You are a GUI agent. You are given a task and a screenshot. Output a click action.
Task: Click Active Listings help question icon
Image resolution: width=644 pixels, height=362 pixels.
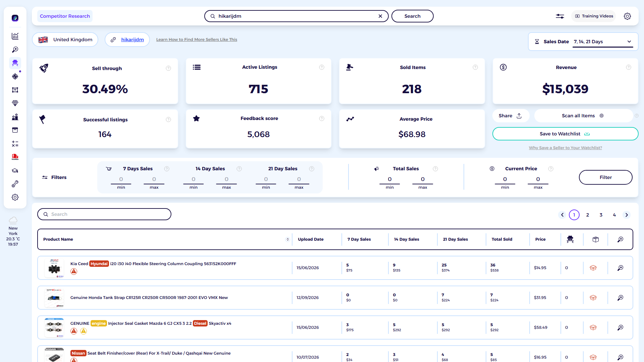click(322, 67)
